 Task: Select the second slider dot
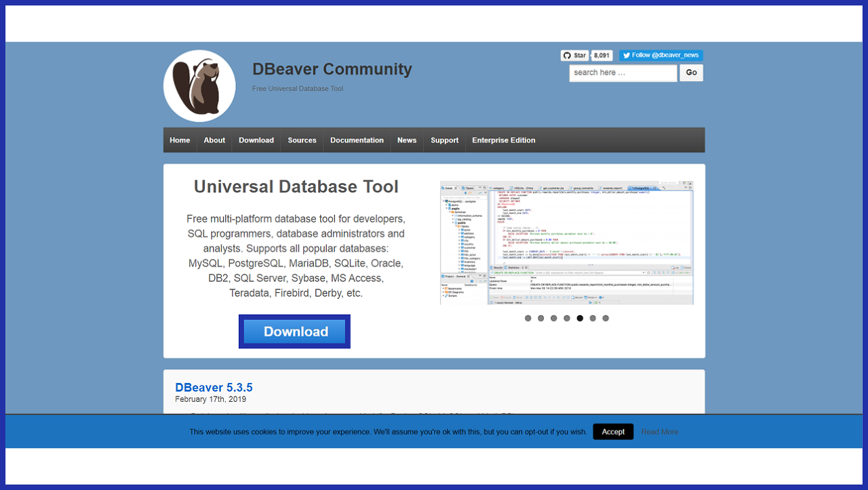click(x=541, y=318)
